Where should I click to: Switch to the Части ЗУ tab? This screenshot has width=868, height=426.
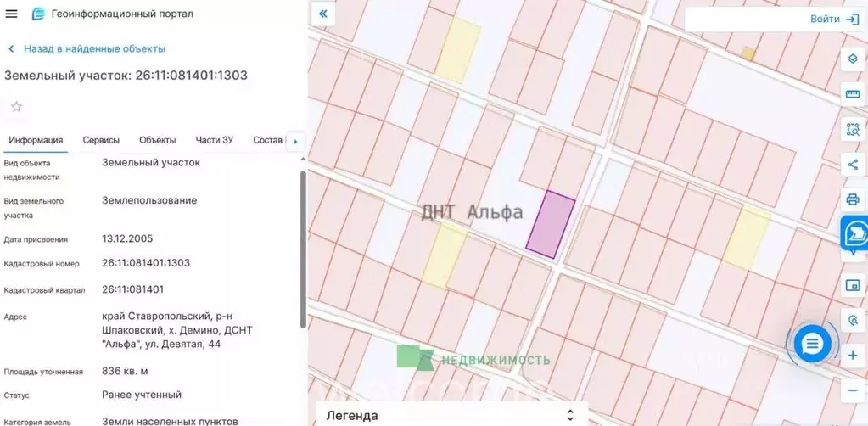(x=214, y=140)
